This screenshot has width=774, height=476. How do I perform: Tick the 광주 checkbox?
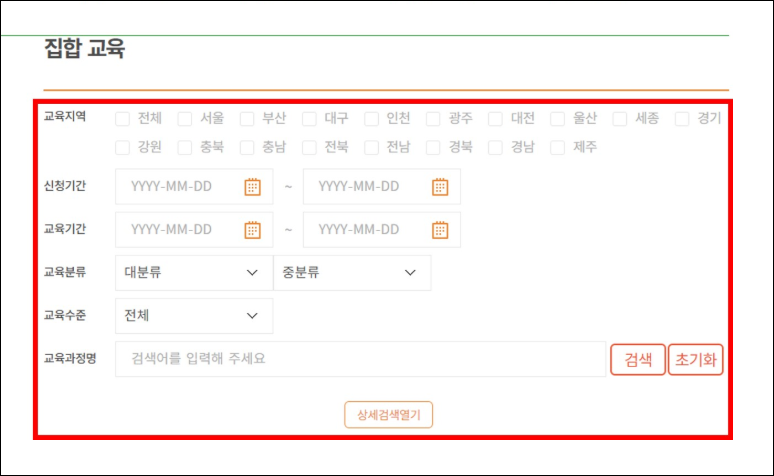(433, 119)
